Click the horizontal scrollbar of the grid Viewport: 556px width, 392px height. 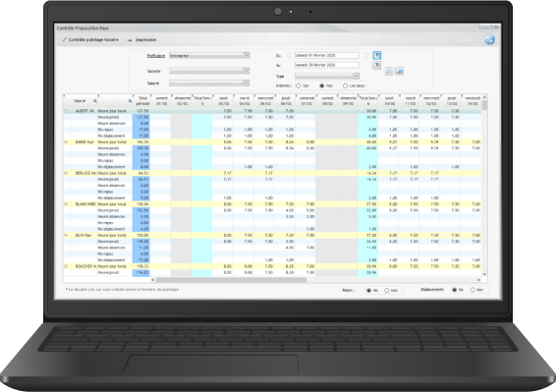[x=231, y=280]
